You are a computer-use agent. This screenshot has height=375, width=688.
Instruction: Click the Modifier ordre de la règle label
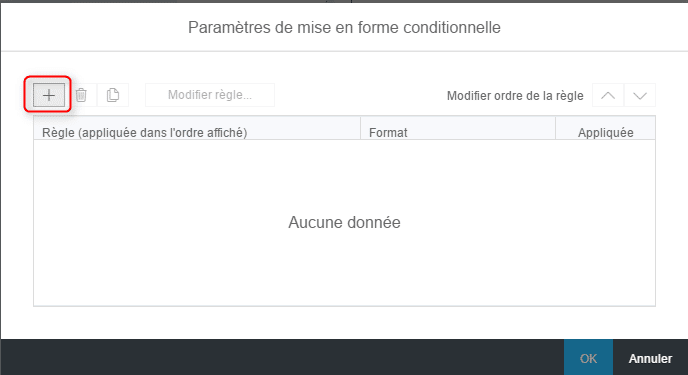[515, 96]
